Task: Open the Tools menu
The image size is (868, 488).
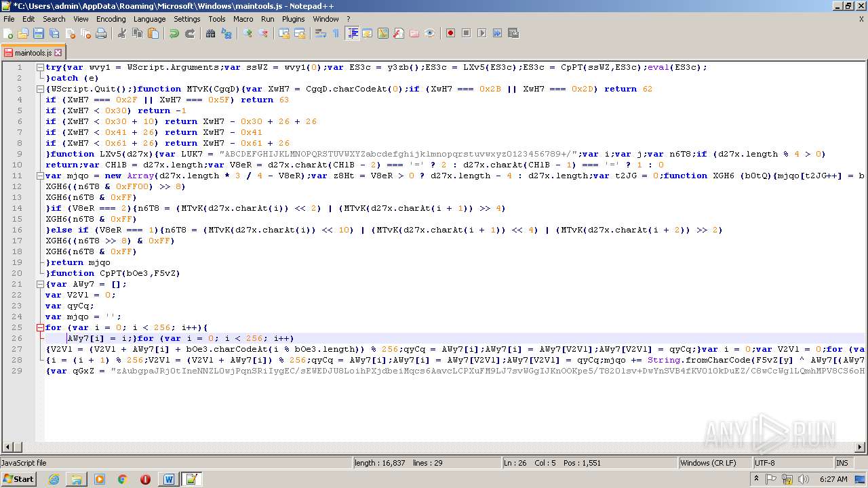Action: (217, 19)
